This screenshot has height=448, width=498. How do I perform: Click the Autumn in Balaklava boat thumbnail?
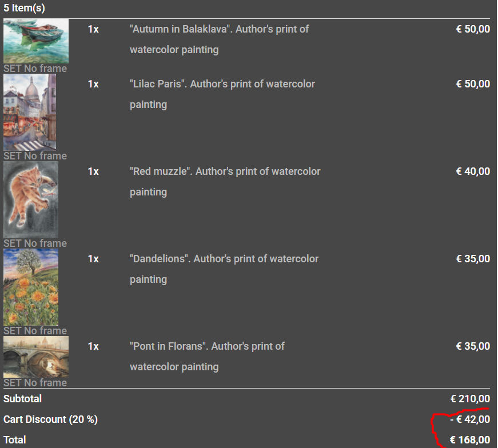[x=36, y=41]
